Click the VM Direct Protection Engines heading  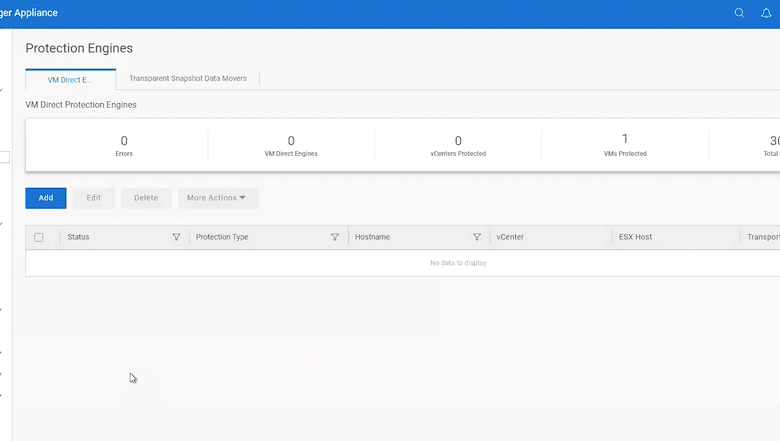click(x=81, y=105)
